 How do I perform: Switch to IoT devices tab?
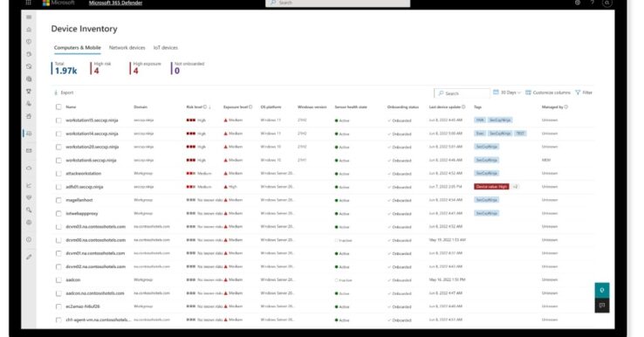(x=166, y=48)
